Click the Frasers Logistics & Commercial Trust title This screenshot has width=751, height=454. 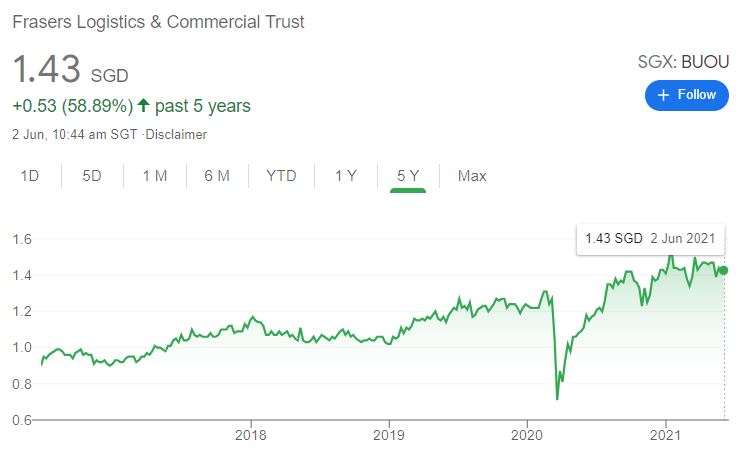[158, 21]
